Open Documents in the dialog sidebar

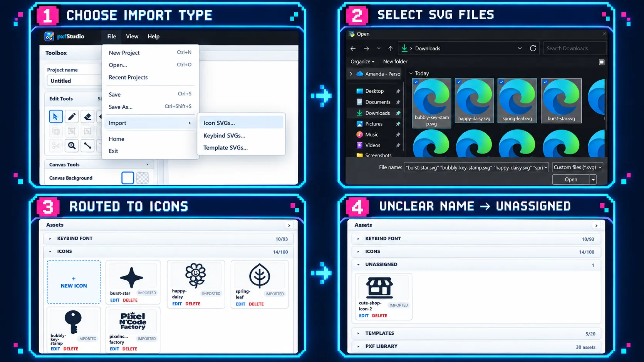[378, 102]
